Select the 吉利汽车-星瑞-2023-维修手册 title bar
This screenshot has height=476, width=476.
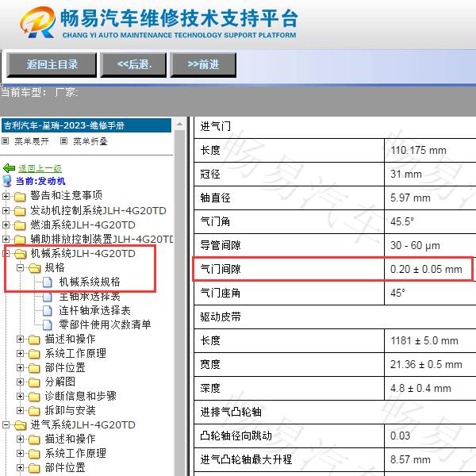pyautogui.click(x=86, y=125)
